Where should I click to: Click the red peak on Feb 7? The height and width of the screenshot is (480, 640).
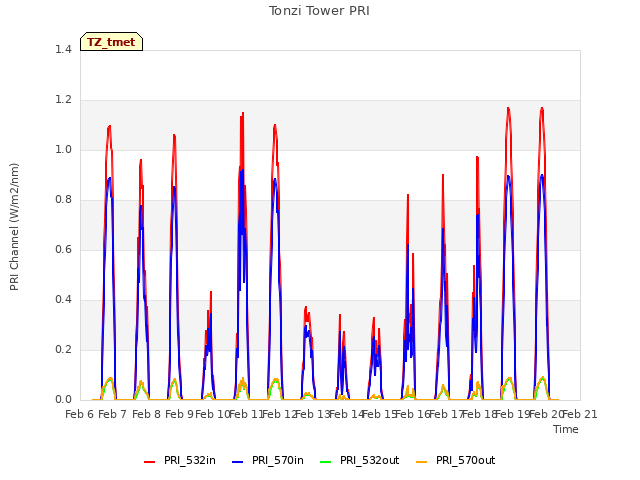pyautogui.click(x=109, y=127)
